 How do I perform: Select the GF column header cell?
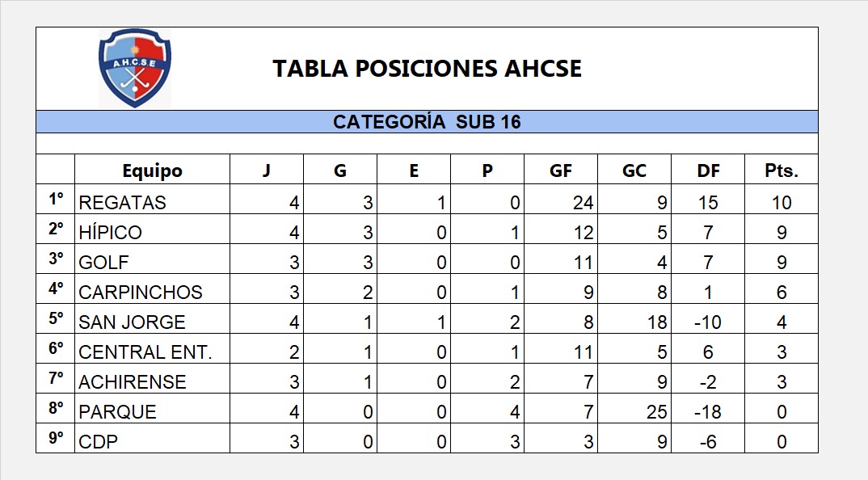tap(561, 171)
